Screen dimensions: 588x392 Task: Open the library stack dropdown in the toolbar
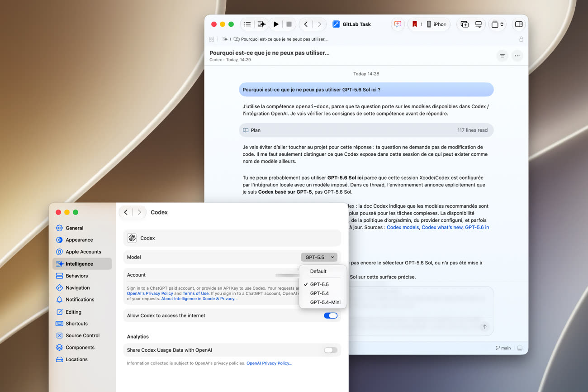click(498, 24)
